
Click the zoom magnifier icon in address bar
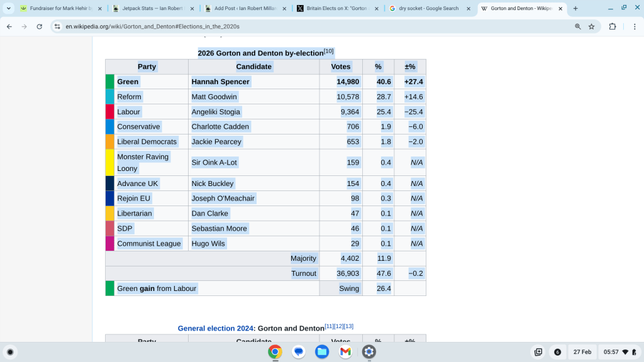[x=577, y=26]
